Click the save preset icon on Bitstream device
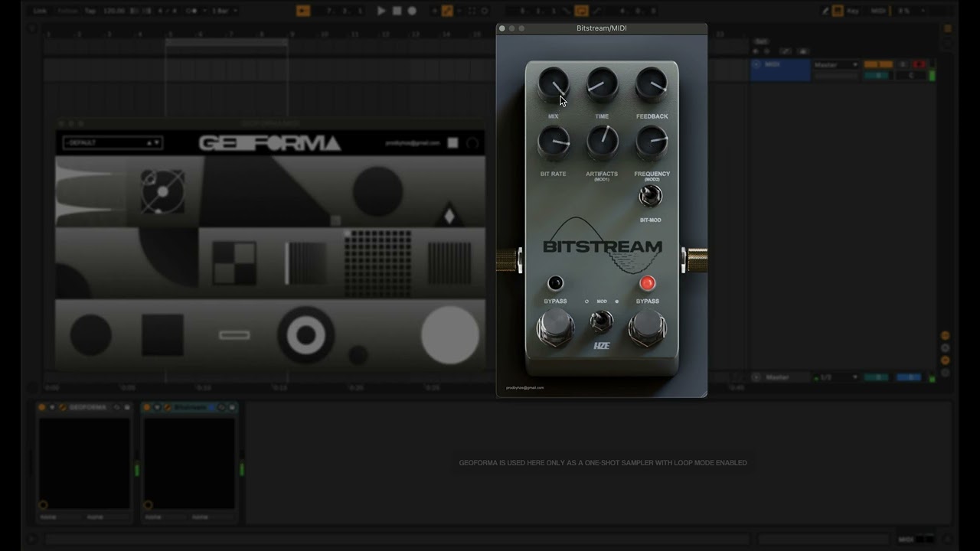Screen dimensions: 980x551 [232, 407]
